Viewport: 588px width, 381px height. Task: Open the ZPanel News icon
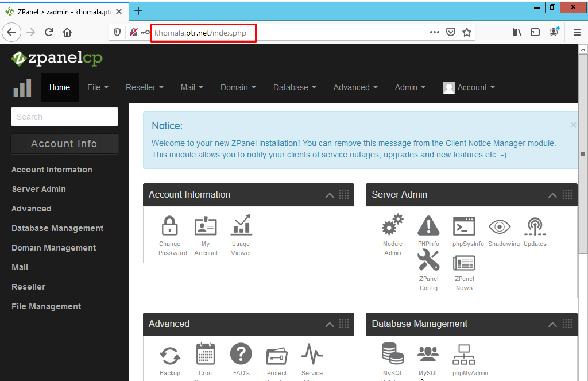[x=464, y=263]
